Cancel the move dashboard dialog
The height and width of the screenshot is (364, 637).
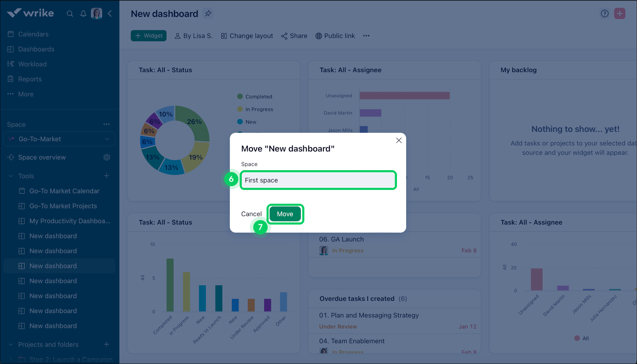click(x=251, y=214)
